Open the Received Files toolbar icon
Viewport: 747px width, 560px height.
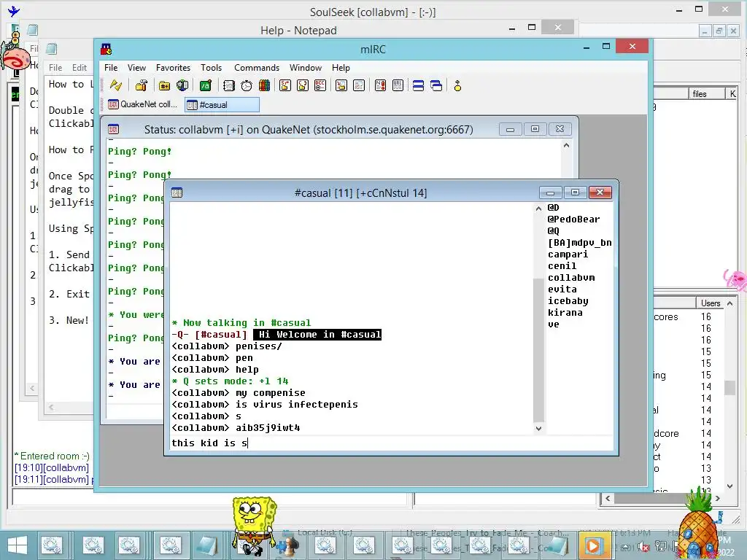(341, 86)
